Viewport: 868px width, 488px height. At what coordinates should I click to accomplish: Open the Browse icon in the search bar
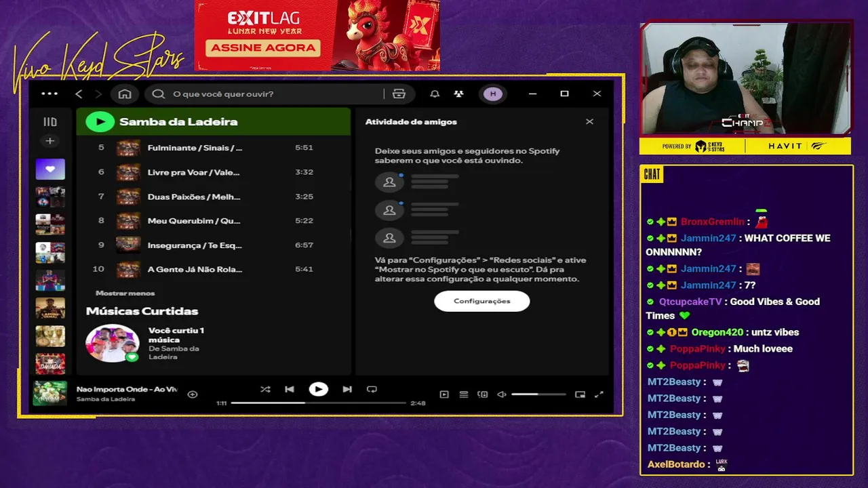tap(399, 94)
